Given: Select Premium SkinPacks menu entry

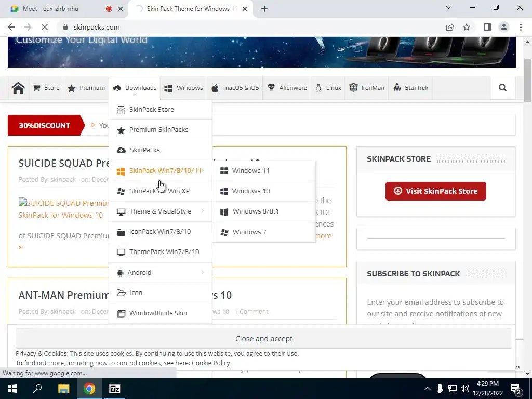Looking at the screenshot, I should 161,130.
